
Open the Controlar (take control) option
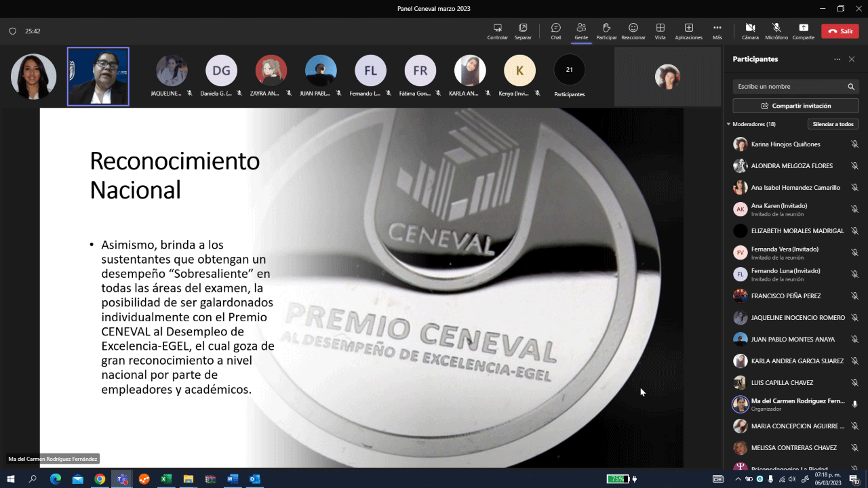(x=497, y=31)
